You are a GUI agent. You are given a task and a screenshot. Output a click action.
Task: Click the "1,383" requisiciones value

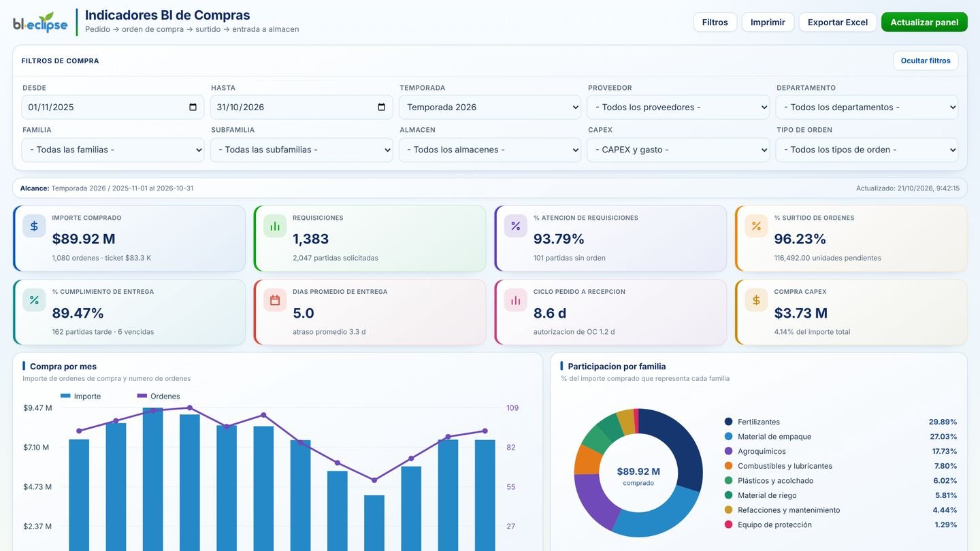click(311, 239)
